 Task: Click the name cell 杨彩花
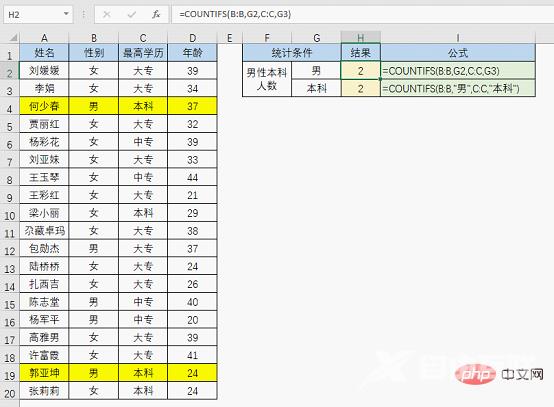pos(44,142)
